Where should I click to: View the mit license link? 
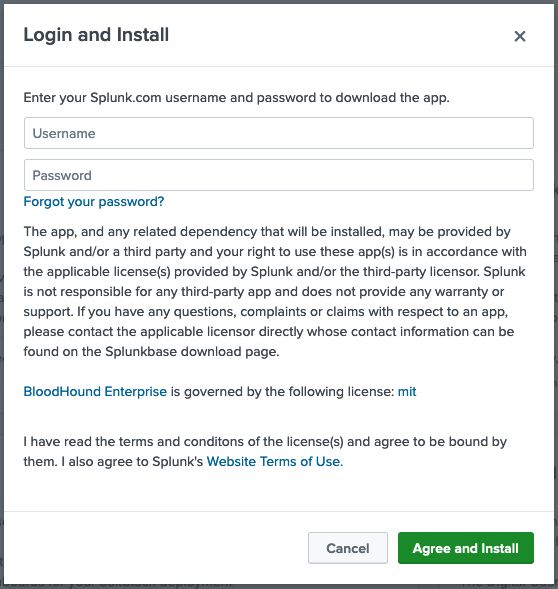click(x=407, y=391)
